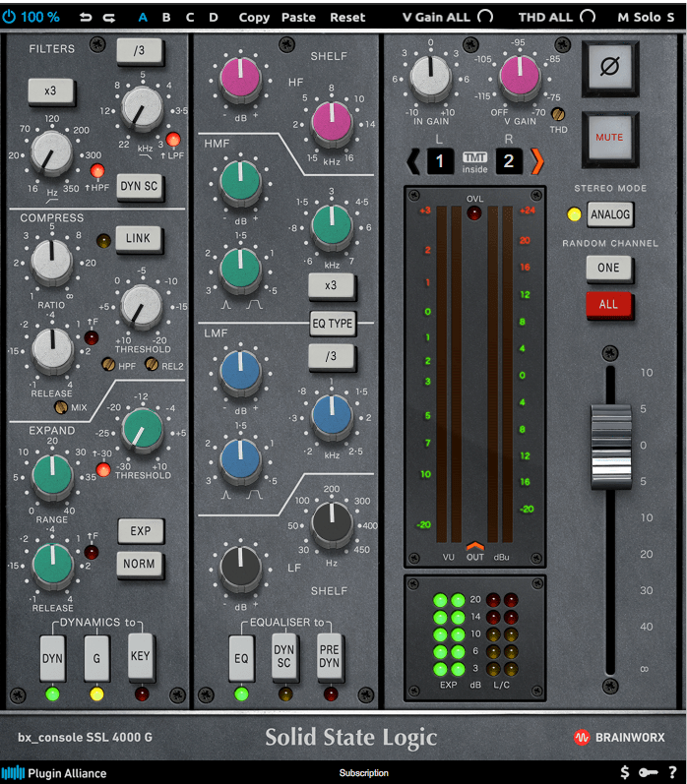
Task: Click the dollar sign icon
Action: pos(626,773)
